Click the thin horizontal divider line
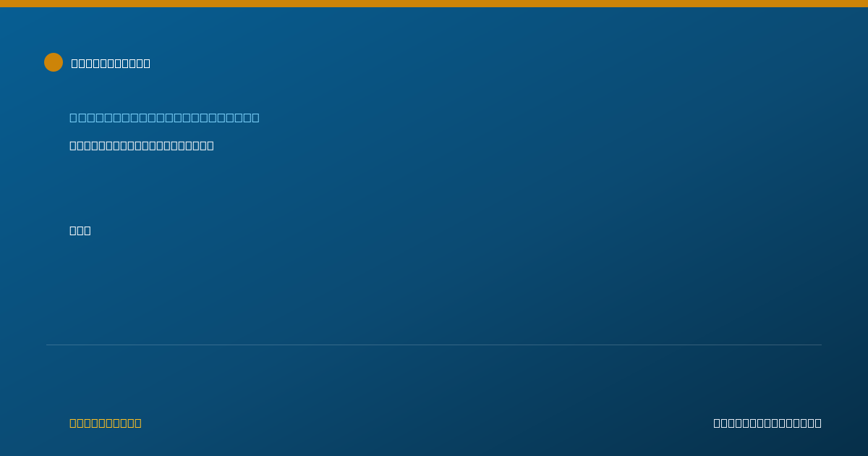The width and height of the screenshot is (868, 456). click(434, 345)
